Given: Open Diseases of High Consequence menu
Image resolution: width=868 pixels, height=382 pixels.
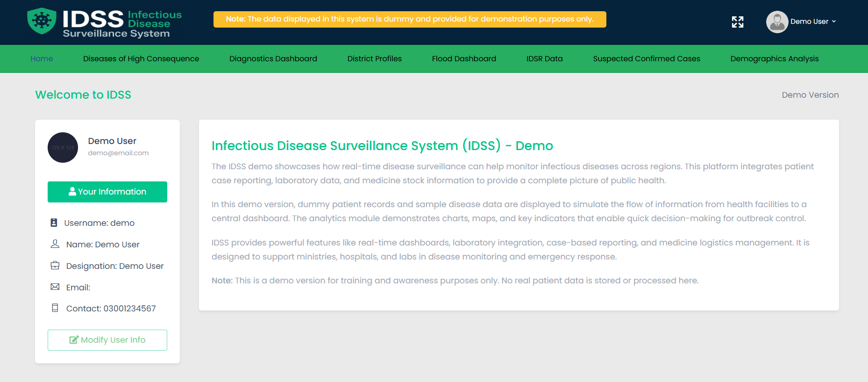Looking at the screenshot, I should pyautogui.click(x=141, y=59).
